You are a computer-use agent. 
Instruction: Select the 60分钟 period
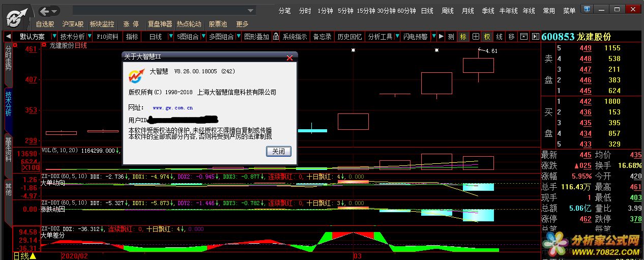[406, 11]
